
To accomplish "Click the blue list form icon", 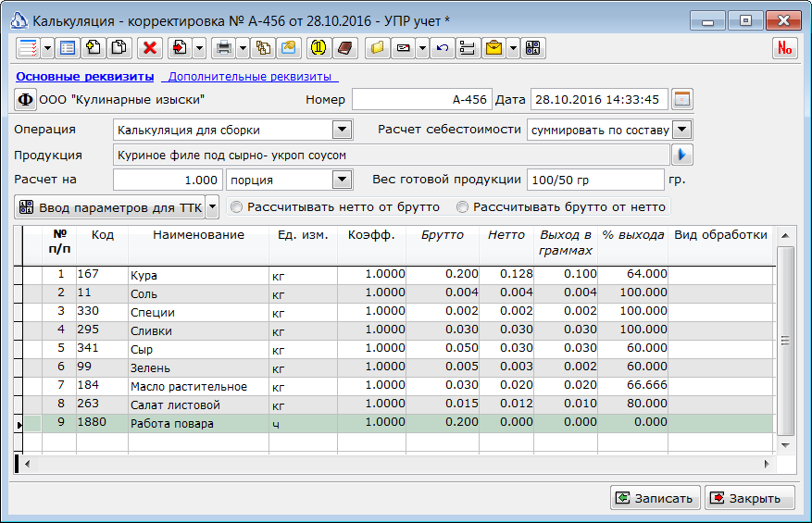I will tap(68, 48).
